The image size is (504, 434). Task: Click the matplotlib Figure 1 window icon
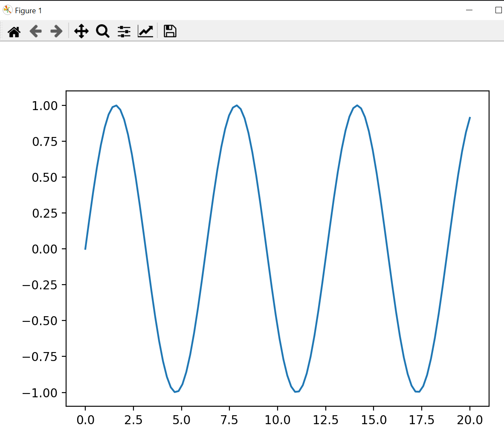(x=7, y=10)
